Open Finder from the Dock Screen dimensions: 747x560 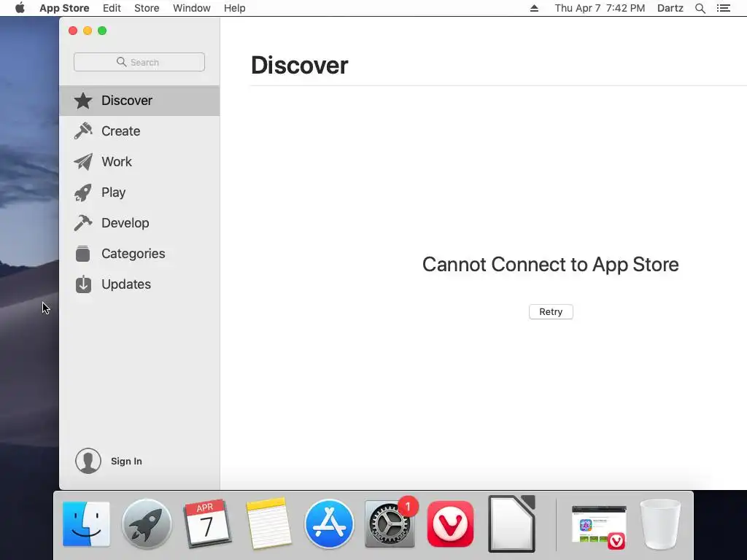86,524
